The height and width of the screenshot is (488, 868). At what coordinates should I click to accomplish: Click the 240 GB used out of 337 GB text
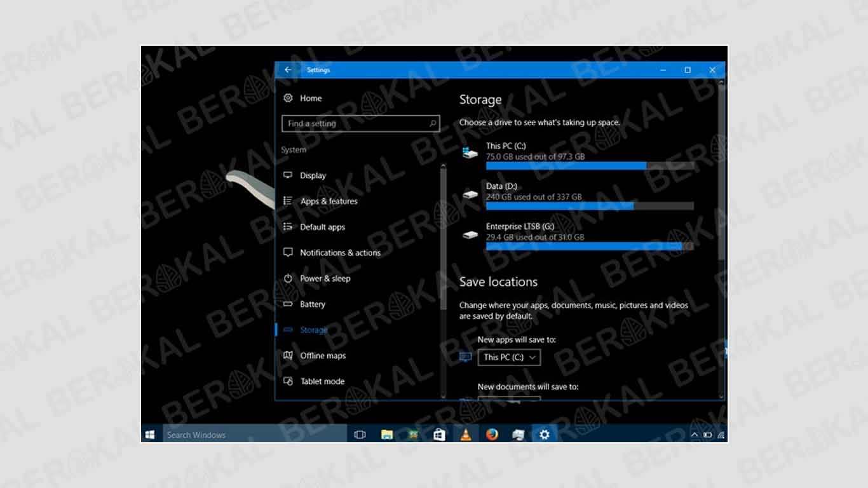[x=534, y=197]
